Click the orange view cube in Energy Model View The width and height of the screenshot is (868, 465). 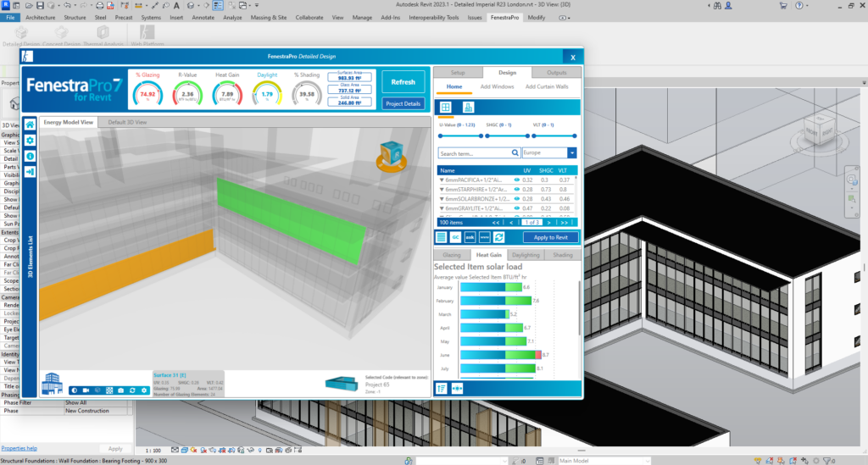click(x=392, y=156)
